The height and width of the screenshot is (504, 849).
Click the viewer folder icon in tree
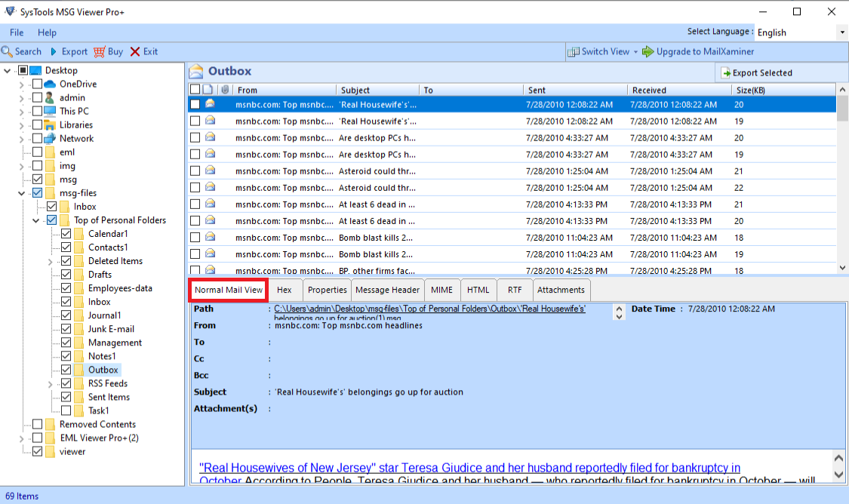click(50, 451)
